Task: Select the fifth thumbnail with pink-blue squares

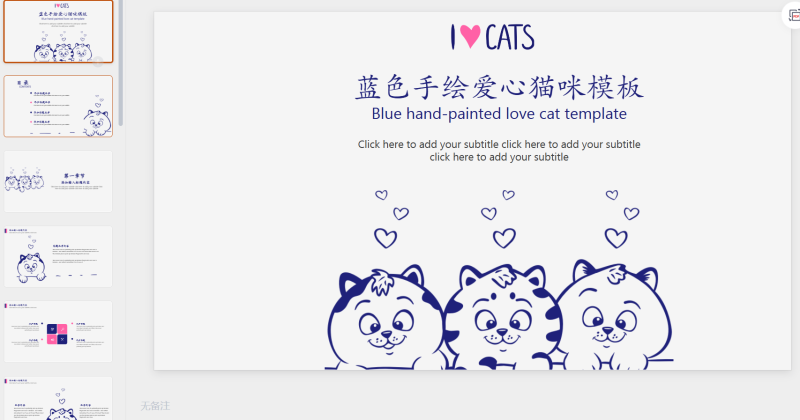Action: (58, 332)
